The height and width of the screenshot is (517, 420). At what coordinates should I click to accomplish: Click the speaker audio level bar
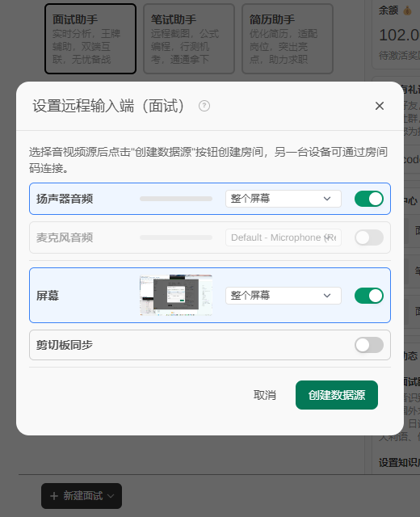tap(176, 199)
